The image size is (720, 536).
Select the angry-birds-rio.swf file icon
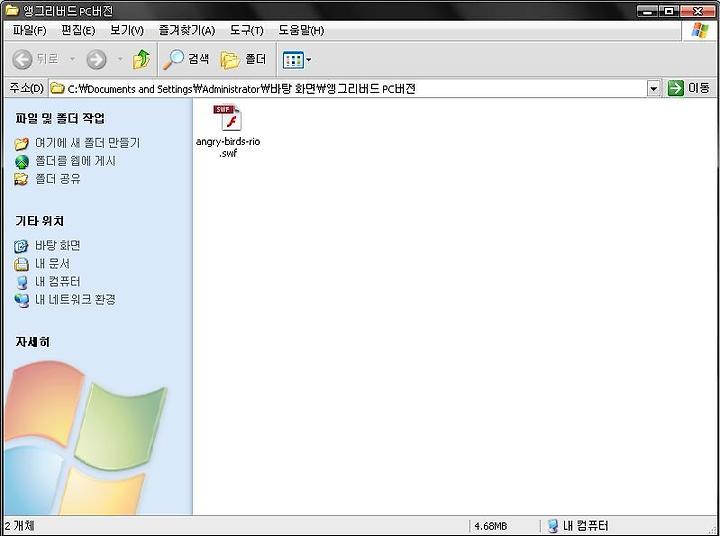tap(228, 118)
